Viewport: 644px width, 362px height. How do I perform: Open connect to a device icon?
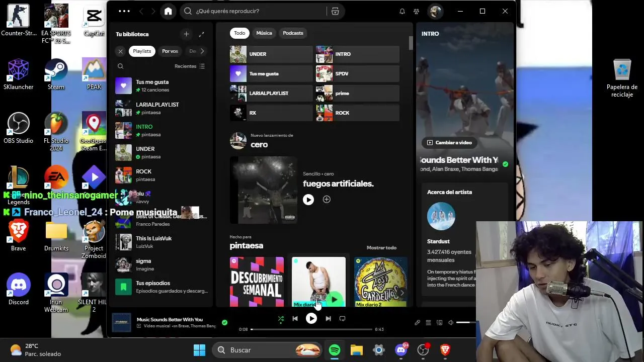pos(439,323)
